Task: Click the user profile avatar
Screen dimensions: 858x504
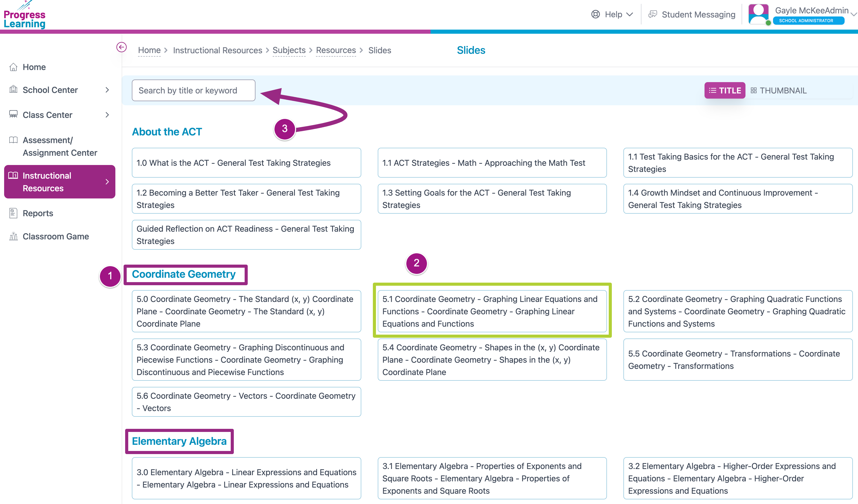Action: pyautogui.click(x=758, y=14)
